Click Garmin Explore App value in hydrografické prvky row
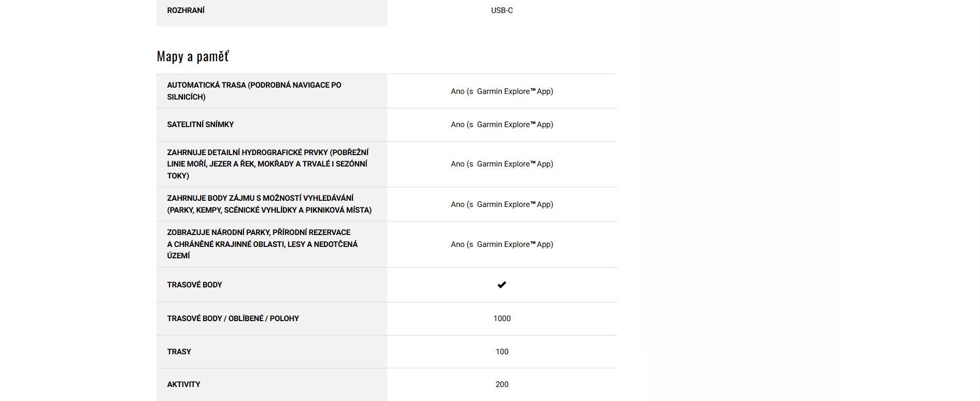Viewport: 980px width, 401px height. (x=502, y=164)
